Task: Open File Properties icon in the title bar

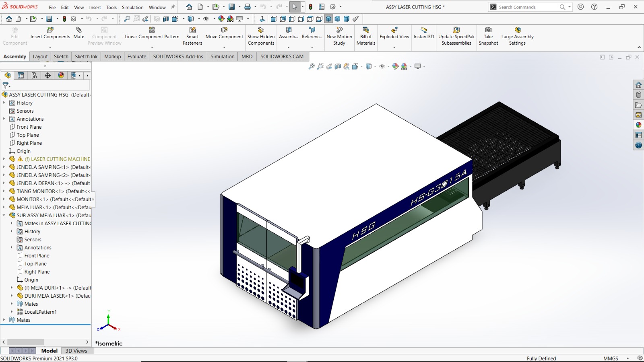Action: [x=322, y=7]
